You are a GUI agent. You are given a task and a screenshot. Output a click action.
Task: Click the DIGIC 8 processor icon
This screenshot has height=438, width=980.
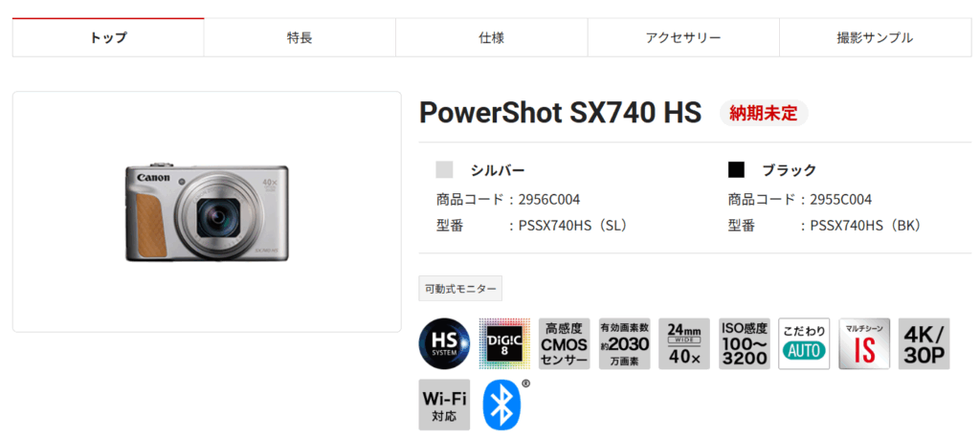pos(504,343)
